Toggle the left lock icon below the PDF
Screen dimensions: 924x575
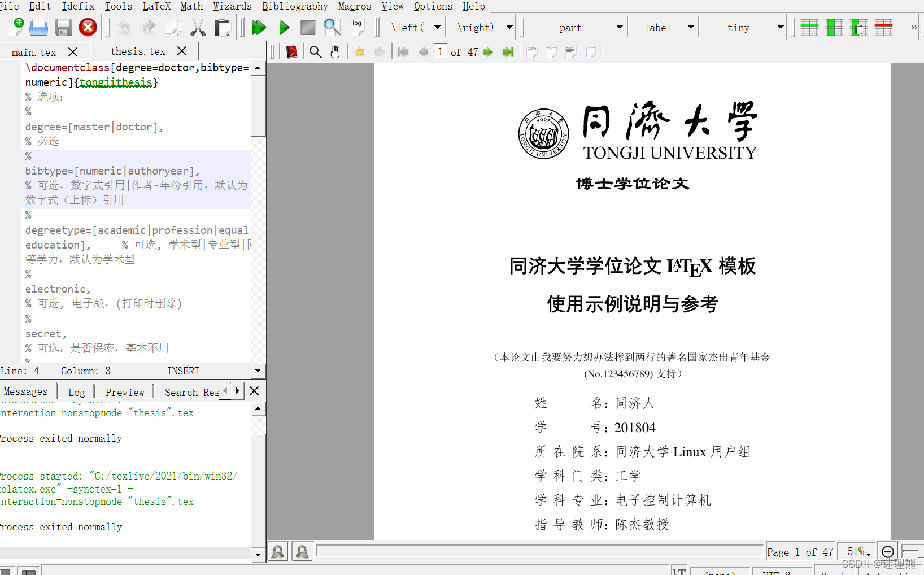[x=277, y=552]
